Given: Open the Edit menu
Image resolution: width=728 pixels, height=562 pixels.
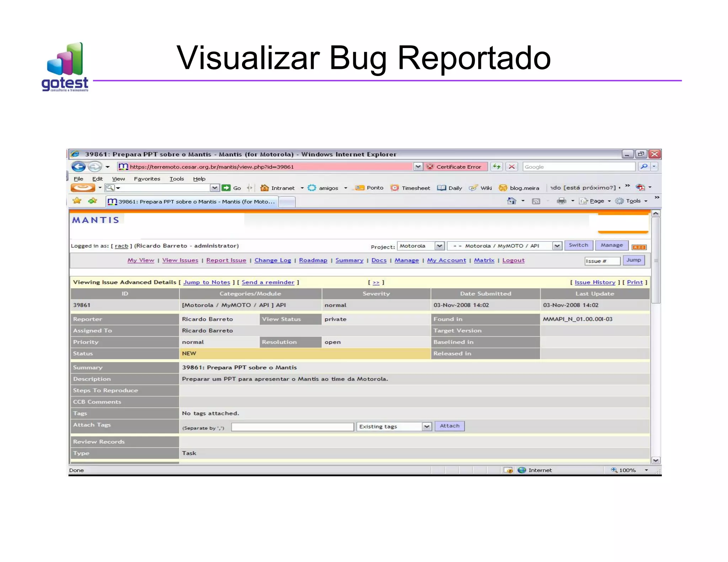Looking at the screenshot, I should tap(97, 179).
